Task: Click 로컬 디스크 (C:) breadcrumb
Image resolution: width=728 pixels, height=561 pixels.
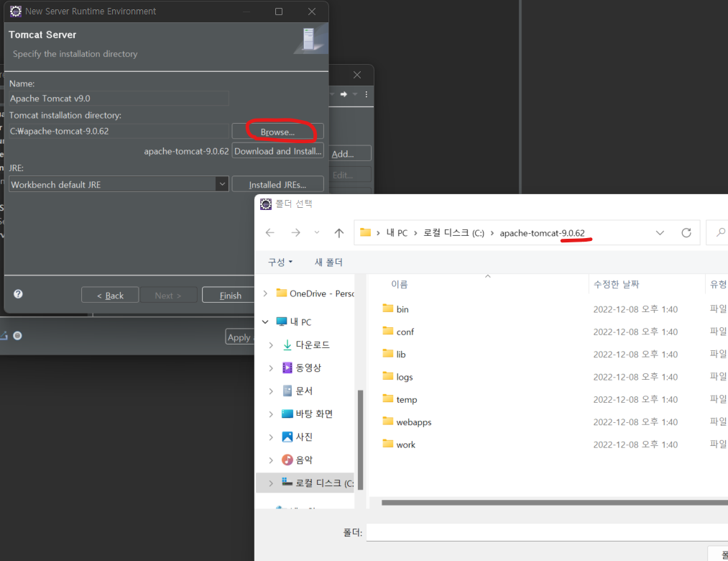Action: click(453, 233)
